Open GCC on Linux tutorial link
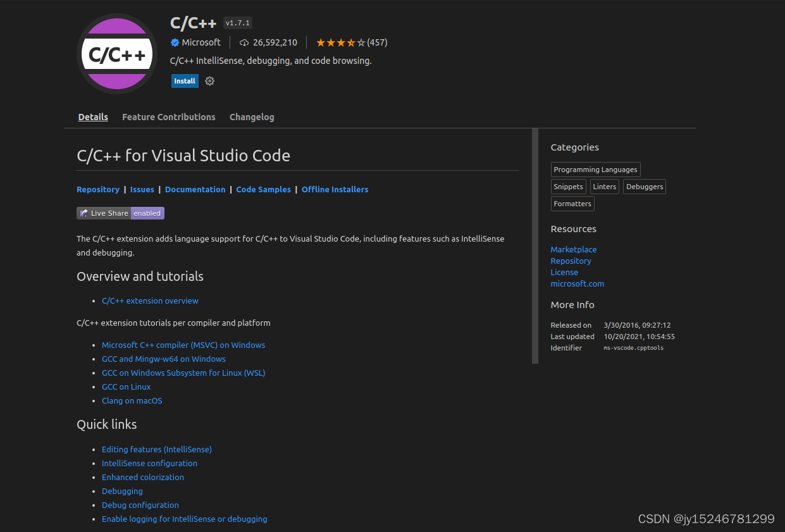Viewport: 785px width, 532px height. coord(127,387)
